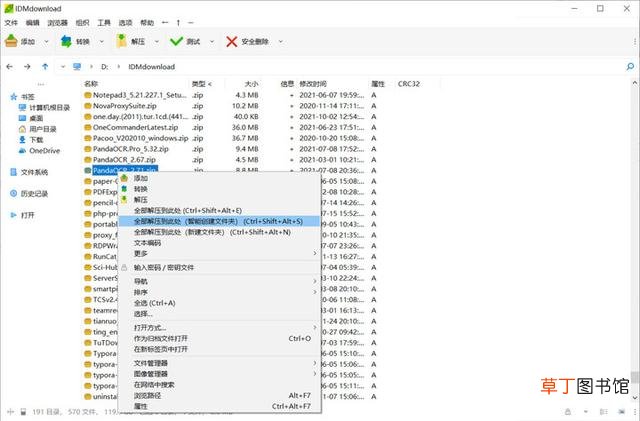This screenshot has height=421, width=640.
Task: Open search with the magnifier icon
Action: (x=630, y=67)
